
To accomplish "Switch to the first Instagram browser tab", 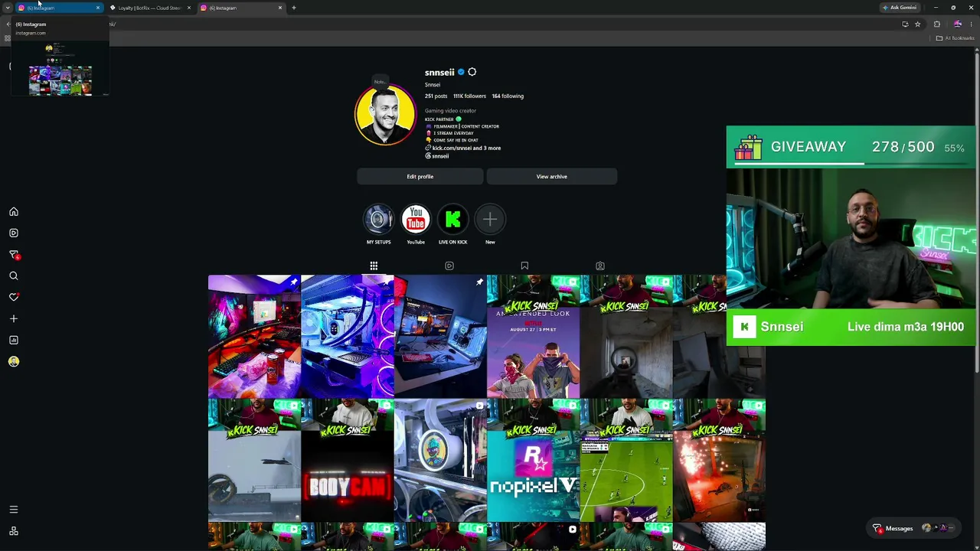I will 57,8.
